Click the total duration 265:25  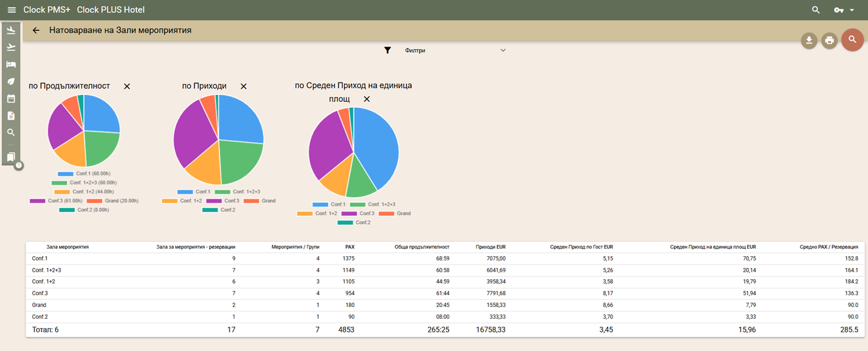(438, 330)
